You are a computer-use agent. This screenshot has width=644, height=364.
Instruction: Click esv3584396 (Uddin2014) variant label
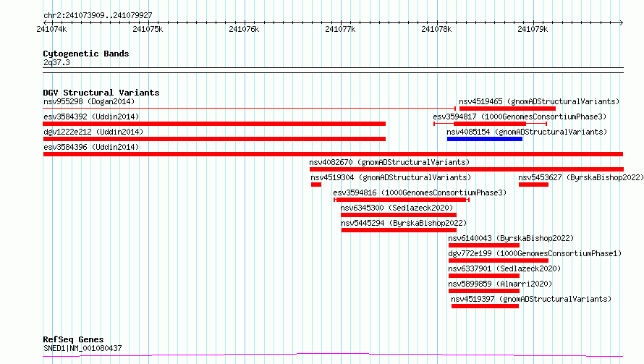(x=91, y=147)
